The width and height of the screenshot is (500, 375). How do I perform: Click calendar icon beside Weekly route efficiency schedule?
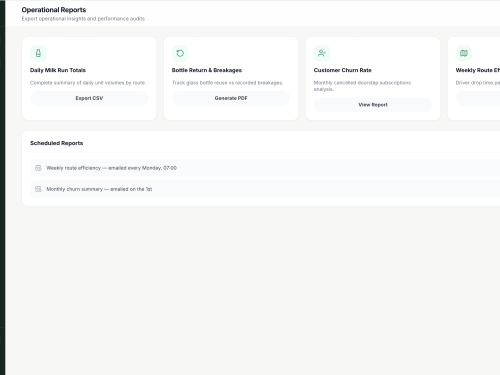(x=38, y=168)
